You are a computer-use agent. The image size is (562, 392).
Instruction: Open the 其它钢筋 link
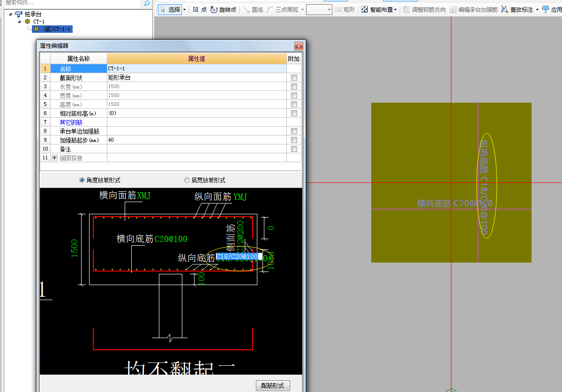tap(71, 122)
